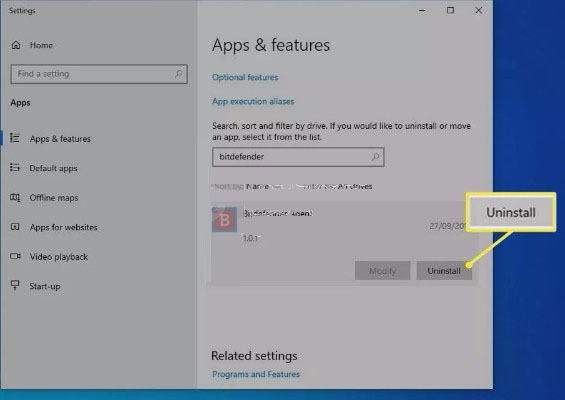Viewport: 565px width, 400px height.
Task: Click the Uninstall button under Bitdefender Agent
Action: [x=444, y=271]
